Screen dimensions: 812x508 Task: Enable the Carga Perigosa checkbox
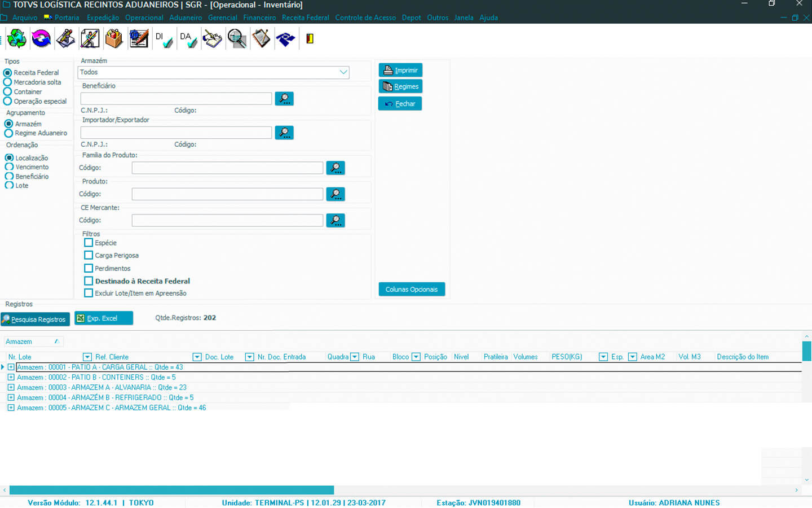(x=89, y=255)
